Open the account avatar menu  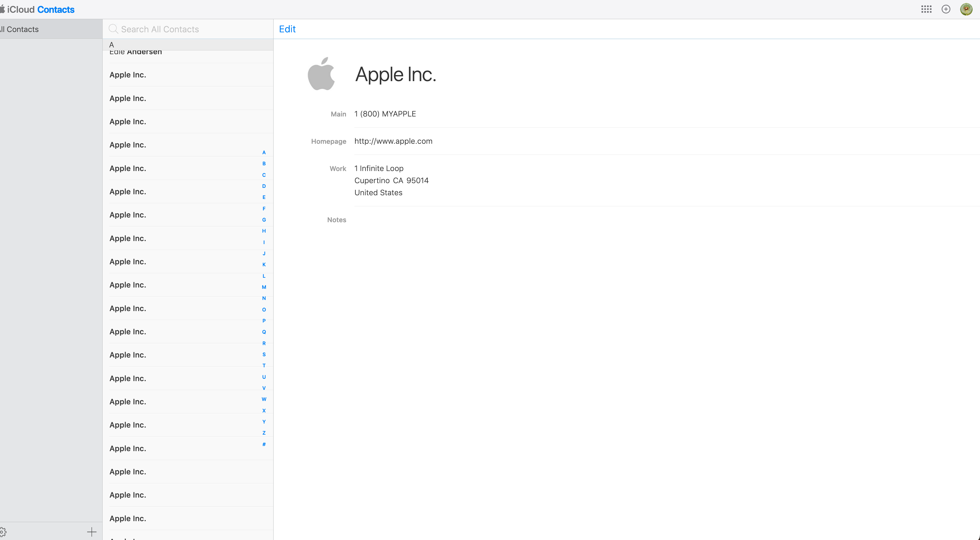click(966, 9)
